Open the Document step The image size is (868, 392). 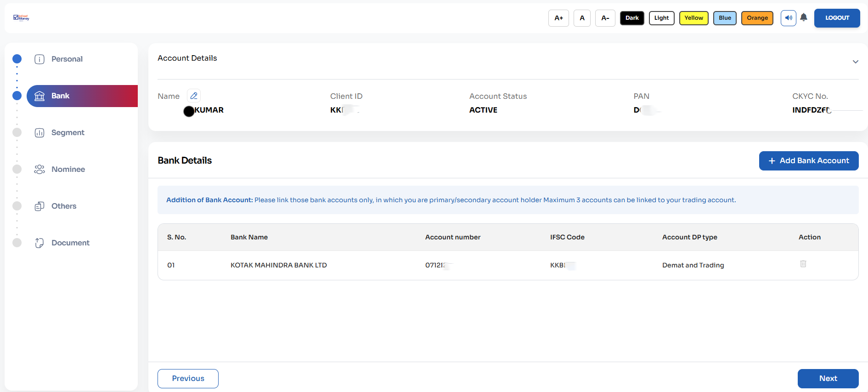[x=70, y=243]
